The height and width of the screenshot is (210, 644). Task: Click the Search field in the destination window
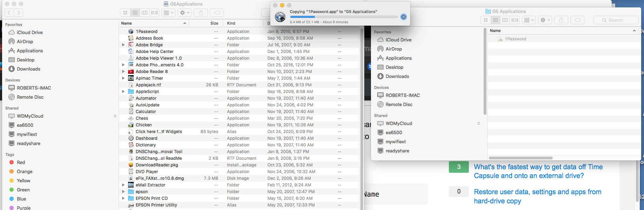pos(616,20)
